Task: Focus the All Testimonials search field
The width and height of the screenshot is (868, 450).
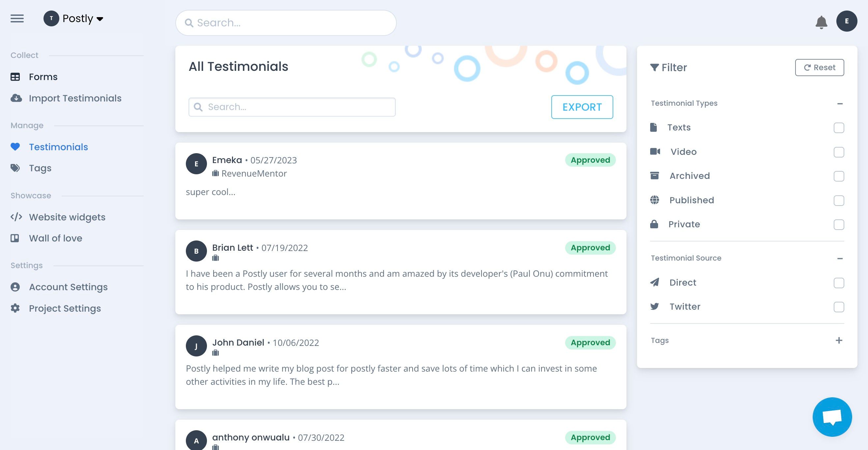Action: [292, 107]
